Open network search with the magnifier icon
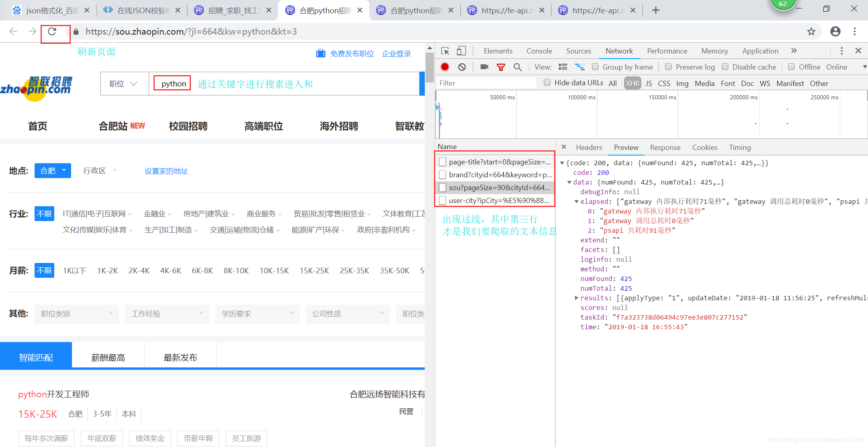868x447 pixels. point(518,67)
